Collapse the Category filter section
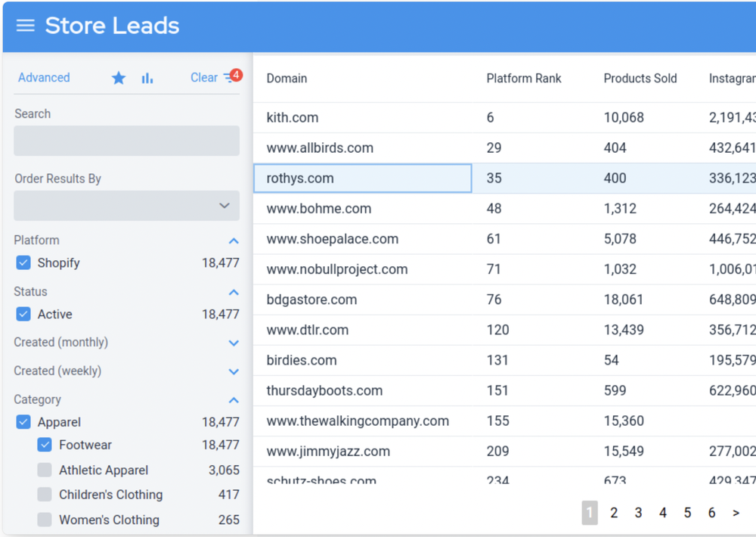Viewport: 756px width, 537px height. (234, 399)
